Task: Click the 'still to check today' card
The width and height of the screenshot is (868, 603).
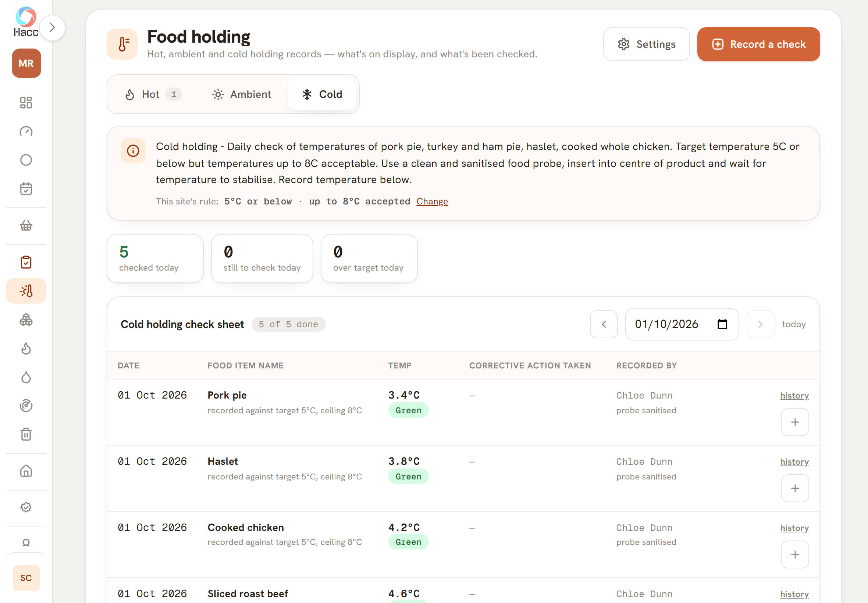Action: (262, 258)
